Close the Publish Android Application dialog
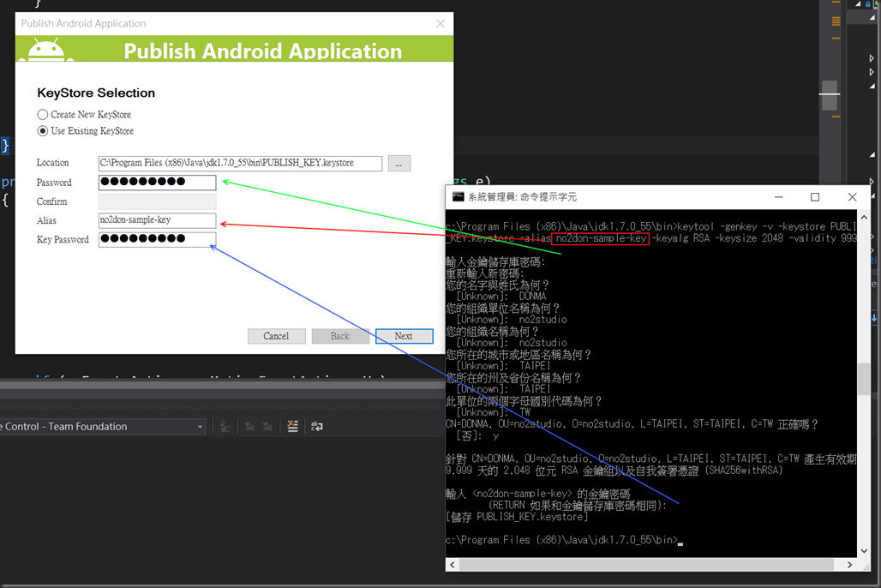 pos(440,24)
